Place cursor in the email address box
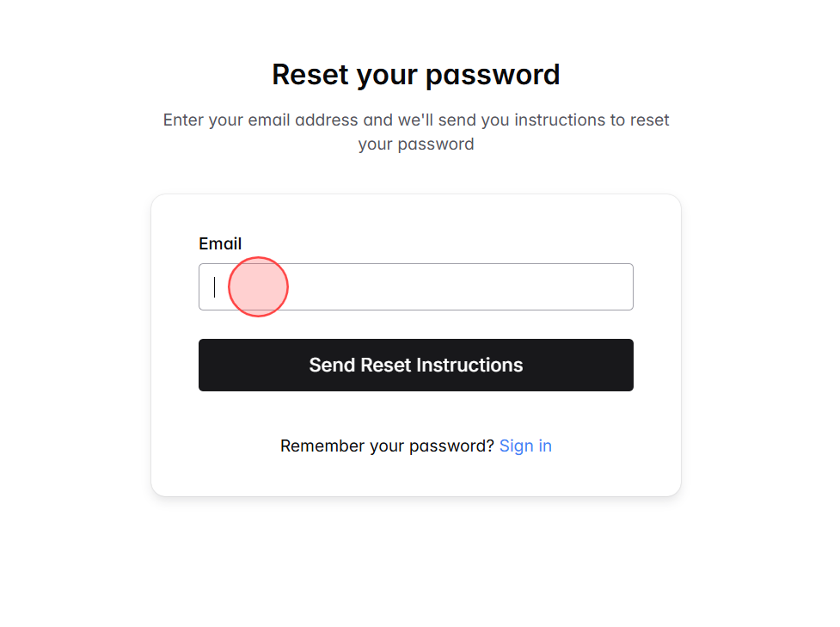840x627 pixels. click(x=416, y=286)
